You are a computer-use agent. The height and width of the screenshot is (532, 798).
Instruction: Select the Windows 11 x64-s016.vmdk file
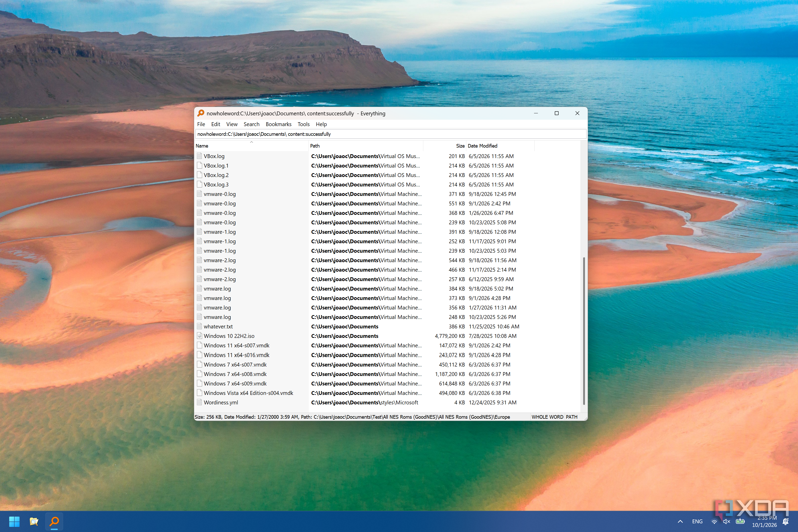tap(237, 355)
